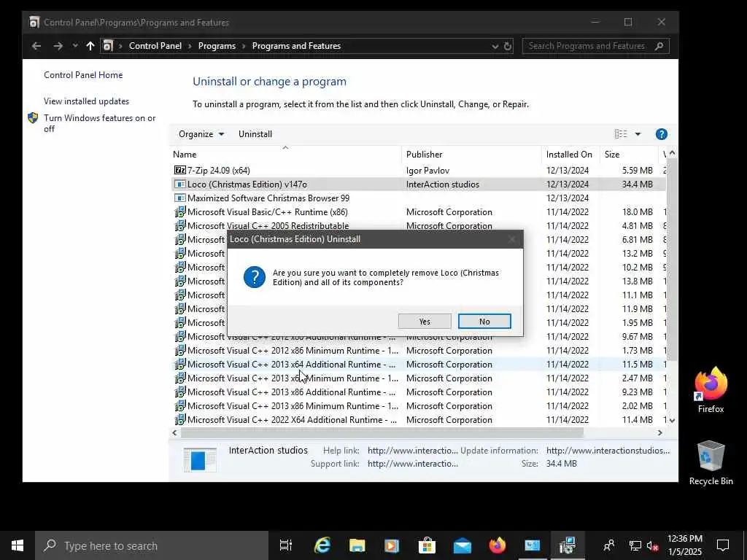Click the Programs breadcrumb
The width and height of the screenshot is (747, 560).
pyautogui.click(x=217, y=46)
